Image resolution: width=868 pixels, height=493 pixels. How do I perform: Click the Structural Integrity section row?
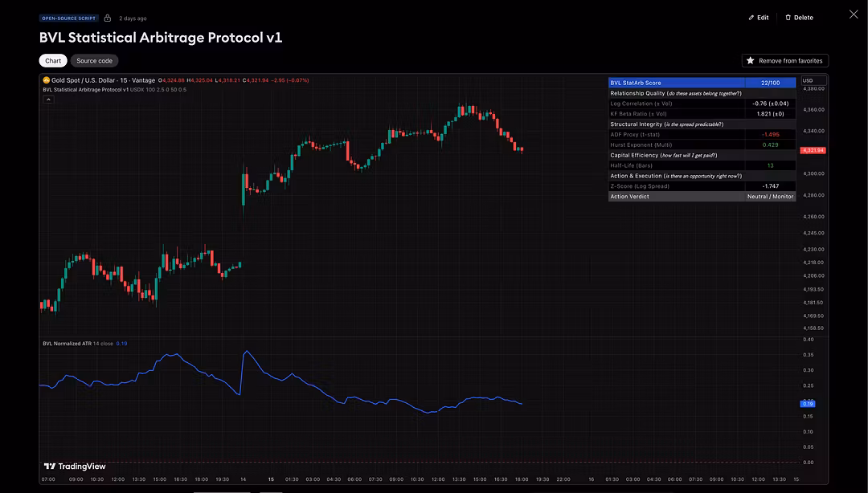(x=702, y=124)
